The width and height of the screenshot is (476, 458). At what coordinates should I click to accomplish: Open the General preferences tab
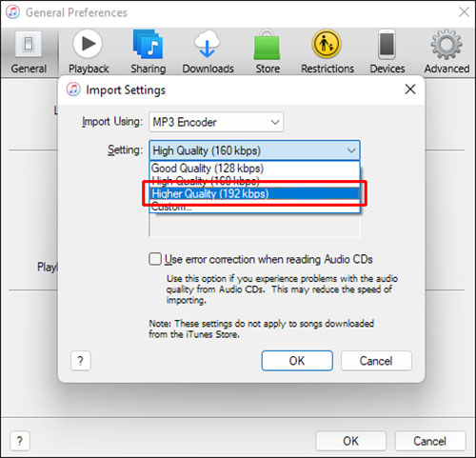29,52
